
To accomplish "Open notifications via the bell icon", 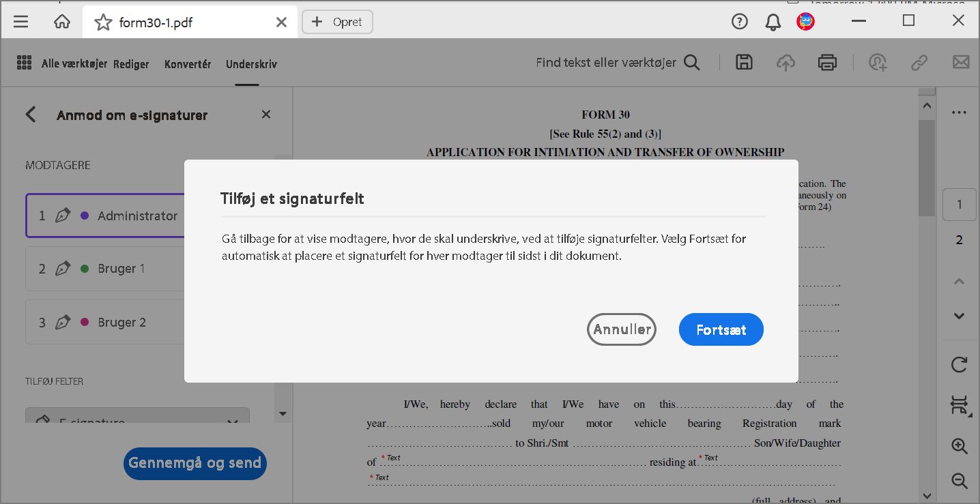I will [x=772, y=21].
